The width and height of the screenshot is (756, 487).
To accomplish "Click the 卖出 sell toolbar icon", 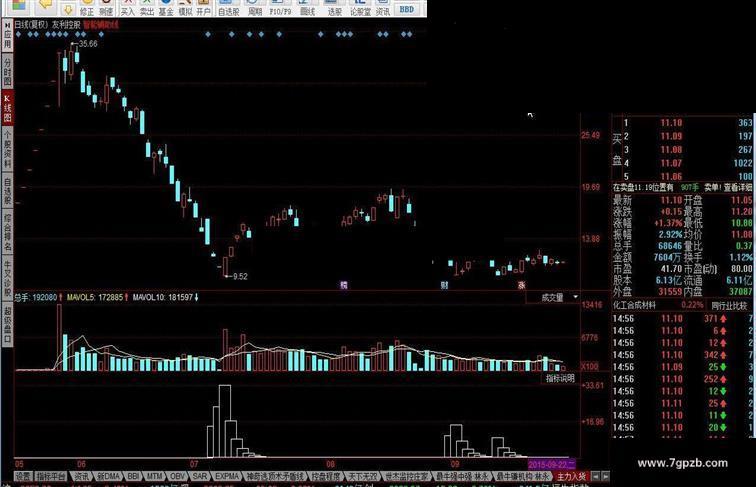I will [x=147, y=8].
